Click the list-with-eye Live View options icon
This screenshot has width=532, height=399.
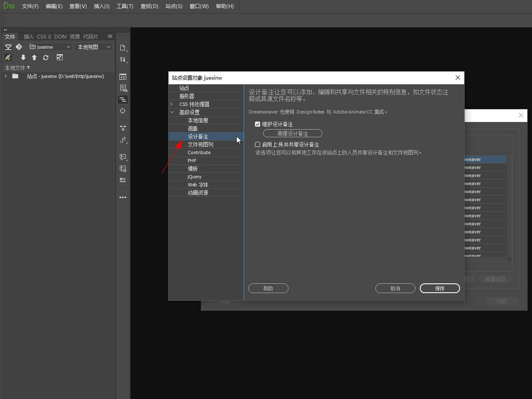[123, 88]
